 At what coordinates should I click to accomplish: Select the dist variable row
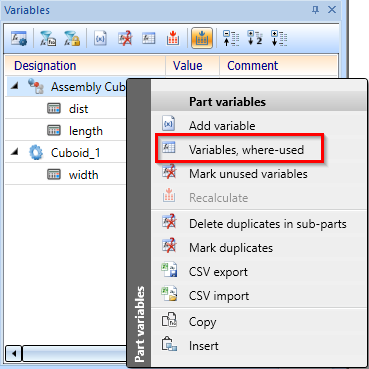pos(66,109)
